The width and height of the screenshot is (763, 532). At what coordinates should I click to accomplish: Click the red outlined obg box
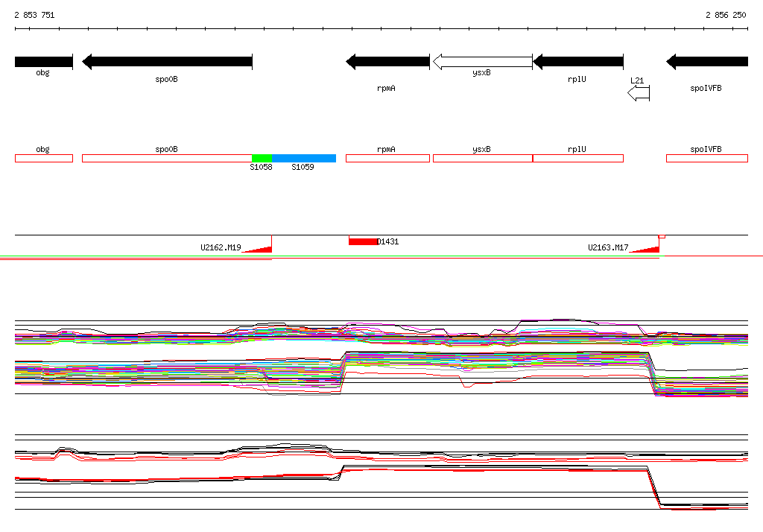click(44, 158)
